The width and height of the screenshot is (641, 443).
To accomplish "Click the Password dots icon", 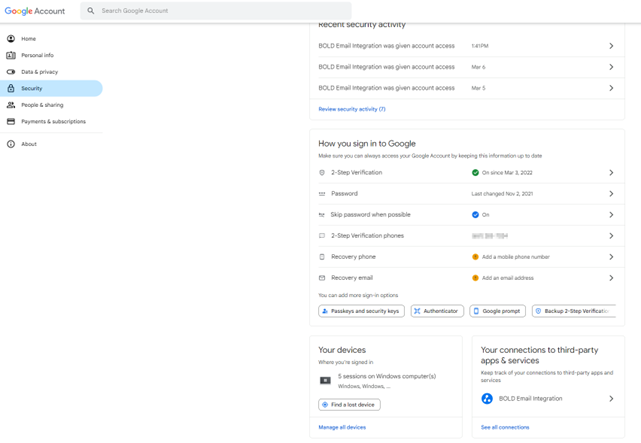I will coord(322,194).
